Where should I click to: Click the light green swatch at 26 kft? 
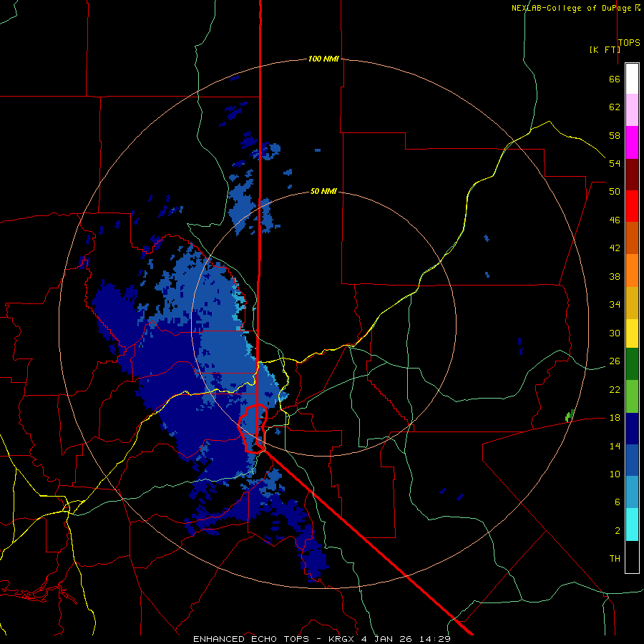(632, 396)
